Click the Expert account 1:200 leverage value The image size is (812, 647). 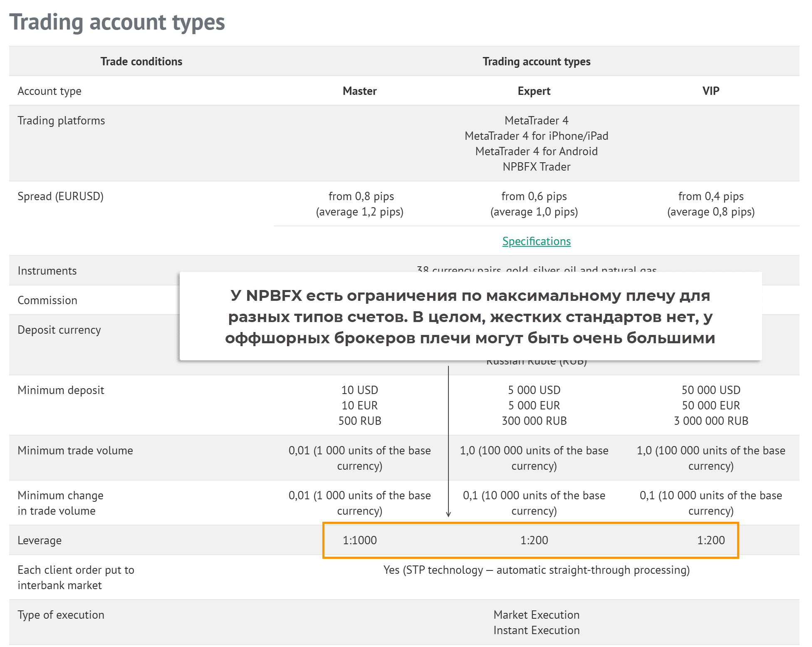coord(534,540)
